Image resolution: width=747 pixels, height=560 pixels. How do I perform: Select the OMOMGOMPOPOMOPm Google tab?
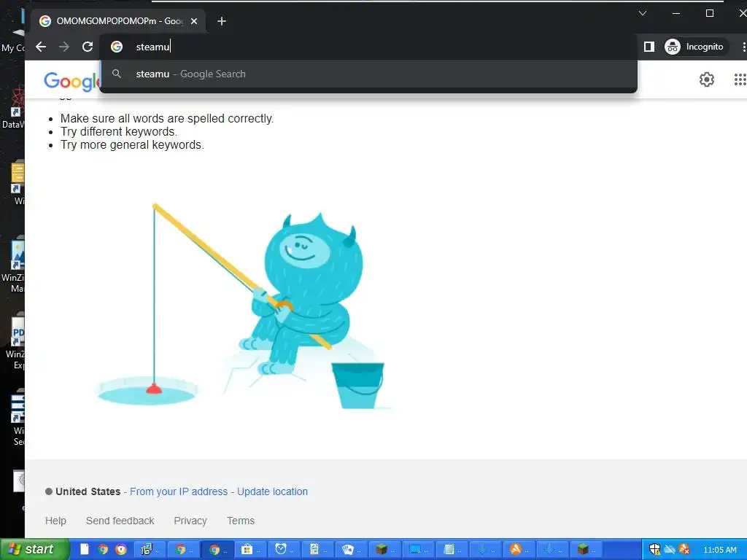(119, 21)
